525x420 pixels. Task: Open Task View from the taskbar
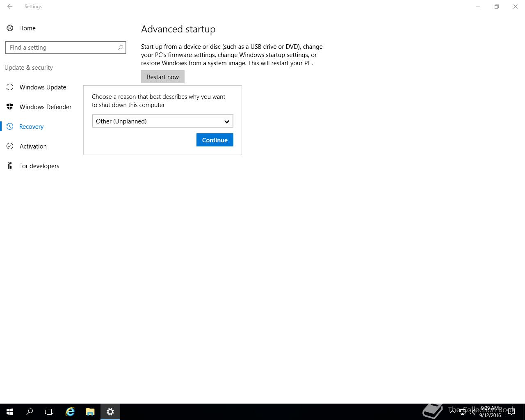tap(49, 412)
